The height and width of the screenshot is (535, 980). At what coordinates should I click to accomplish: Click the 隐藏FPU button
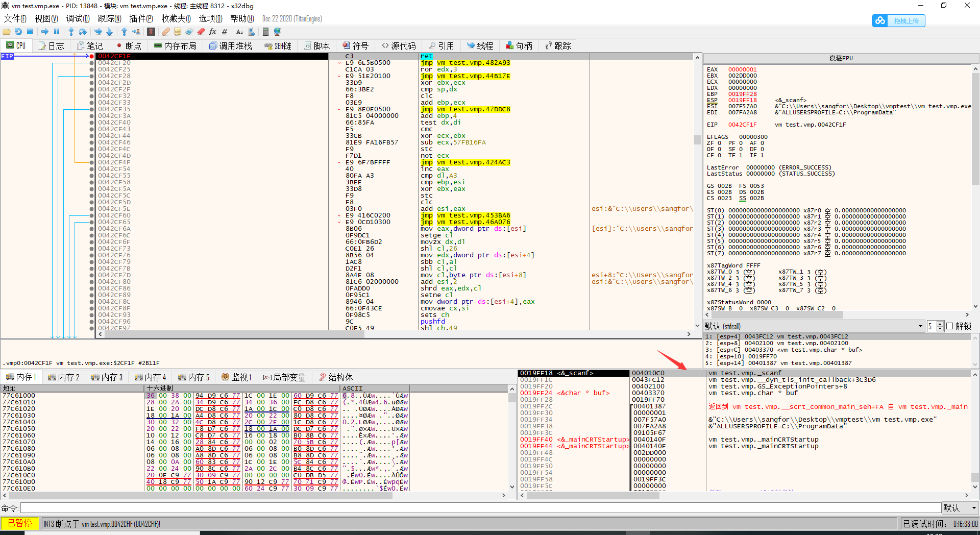pos(841,58)
